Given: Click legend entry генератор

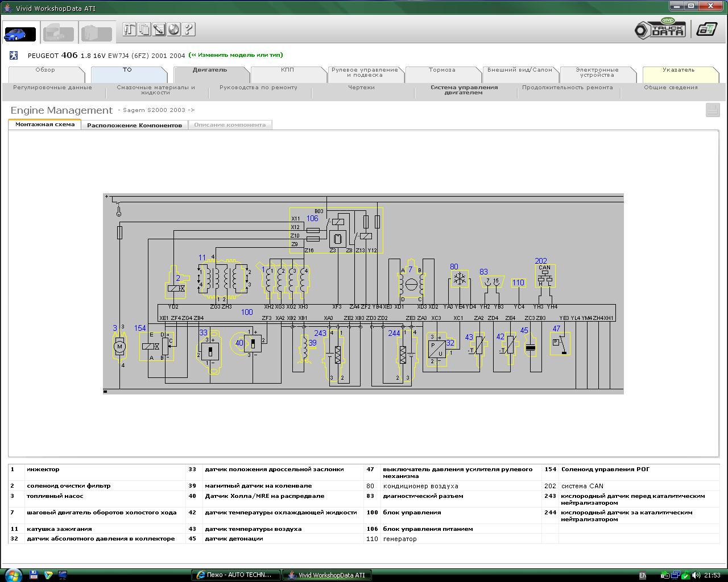Looking at the screenshot, I should 400,539.
